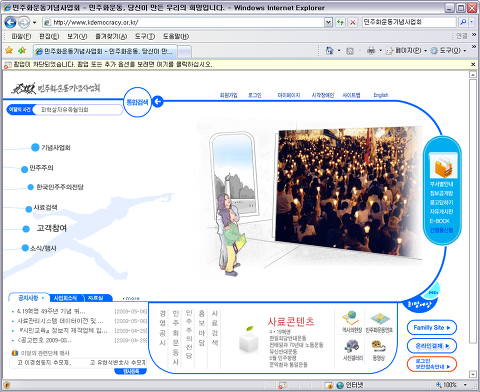Go back with the browser Back arrow
This screenshot has height=392, width=480.
click(10, 22)
